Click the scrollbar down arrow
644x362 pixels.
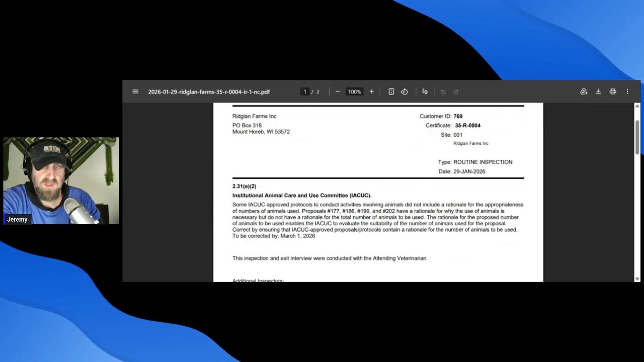[637, 279]
